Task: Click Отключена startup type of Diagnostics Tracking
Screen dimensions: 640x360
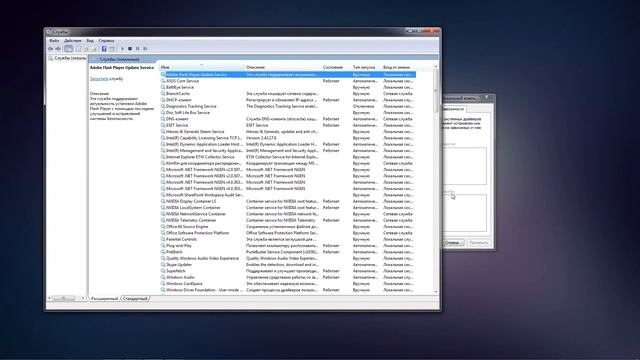Action: coord(363,106)
